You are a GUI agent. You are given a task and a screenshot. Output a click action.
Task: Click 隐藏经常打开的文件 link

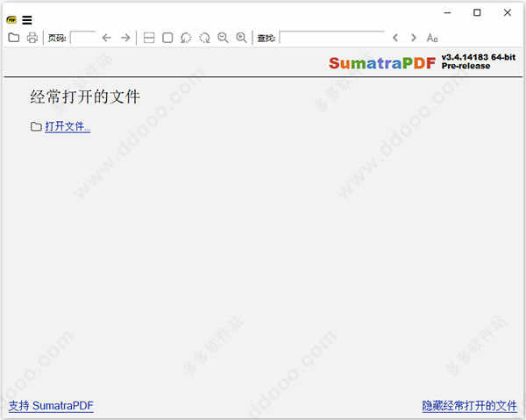469,406
